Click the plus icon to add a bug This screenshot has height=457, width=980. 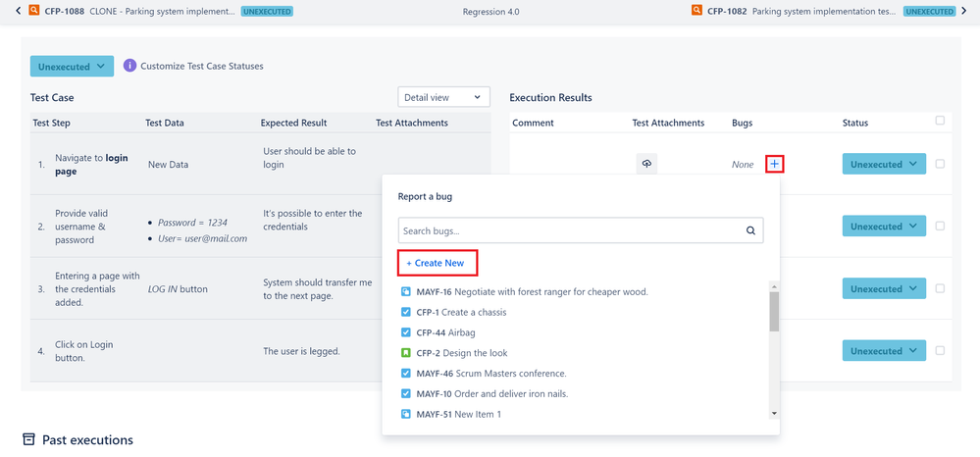(774, 164)
